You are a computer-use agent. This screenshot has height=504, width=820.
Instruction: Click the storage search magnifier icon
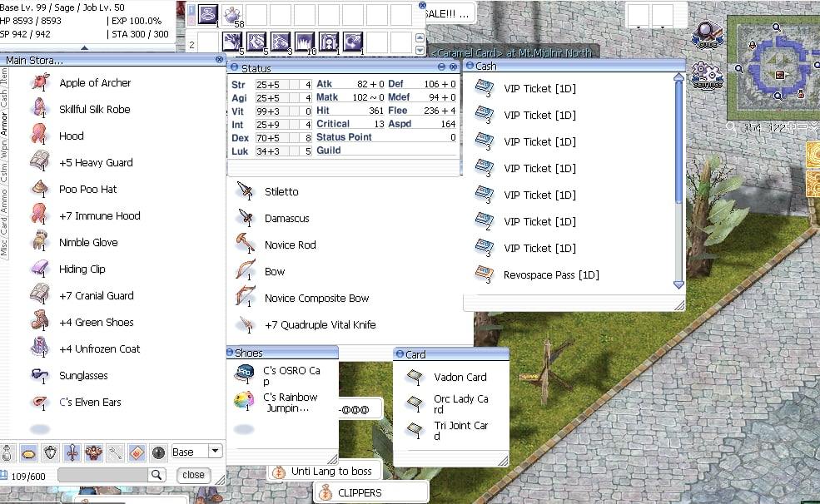click(156, 475)
